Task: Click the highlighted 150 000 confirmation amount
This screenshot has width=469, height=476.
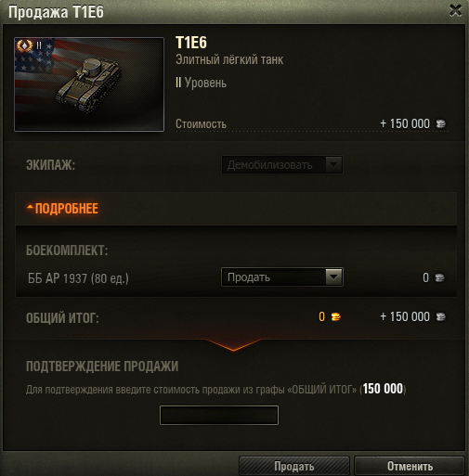Action: click(x=383, y=389)
